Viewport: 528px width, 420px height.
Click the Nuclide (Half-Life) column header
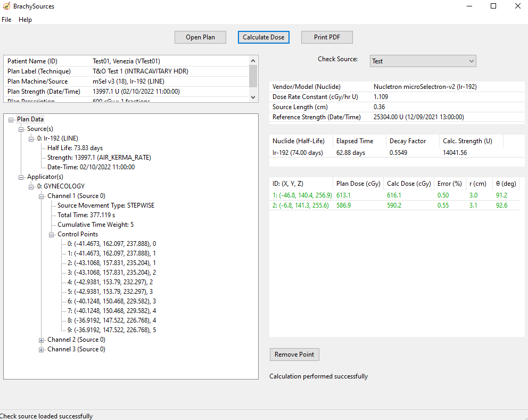(301, 141)
